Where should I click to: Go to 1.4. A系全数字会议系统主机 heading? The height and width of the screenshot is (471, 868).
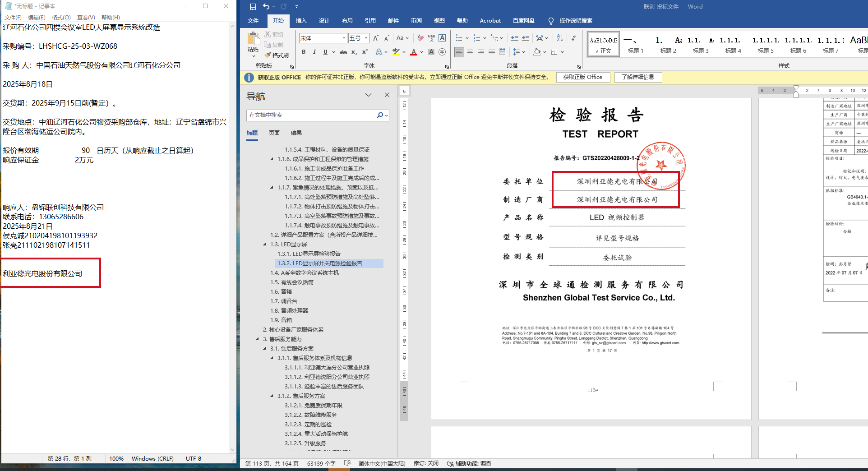click(305, 273)
